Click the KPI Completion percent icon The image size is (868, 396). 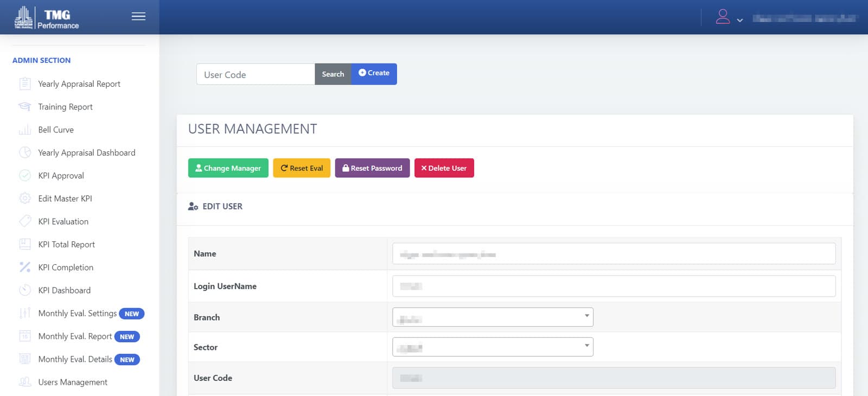[25, 267]
